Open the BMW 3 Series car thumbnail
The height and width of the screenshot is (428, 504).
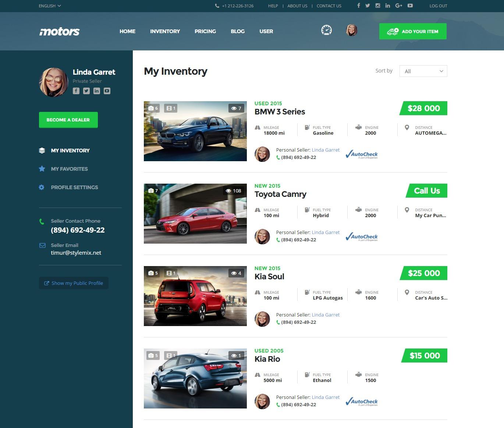pos(195,131)
